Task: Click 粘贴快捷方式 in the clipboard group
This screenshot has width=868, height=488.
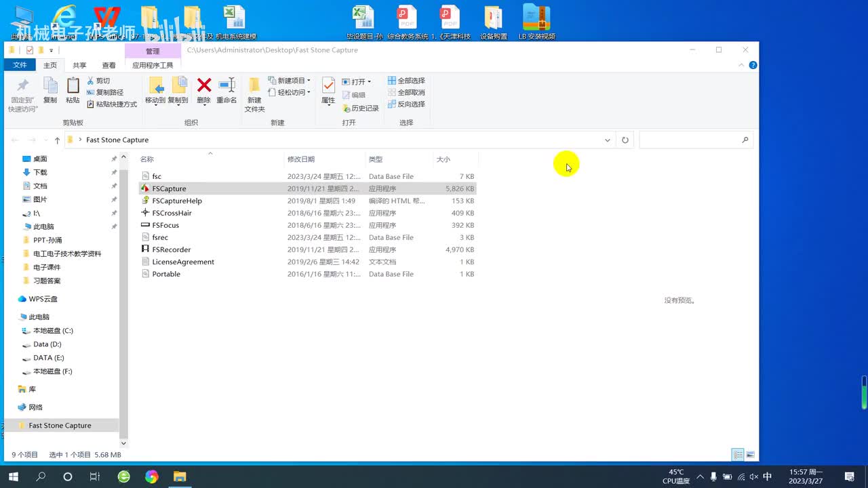Action: tap(112, 104)
